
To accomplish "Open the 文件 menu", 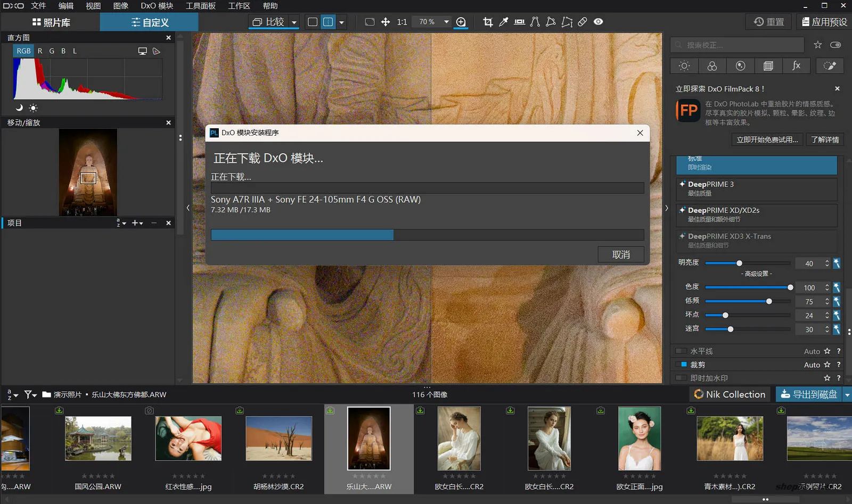I will coord(38,6).
